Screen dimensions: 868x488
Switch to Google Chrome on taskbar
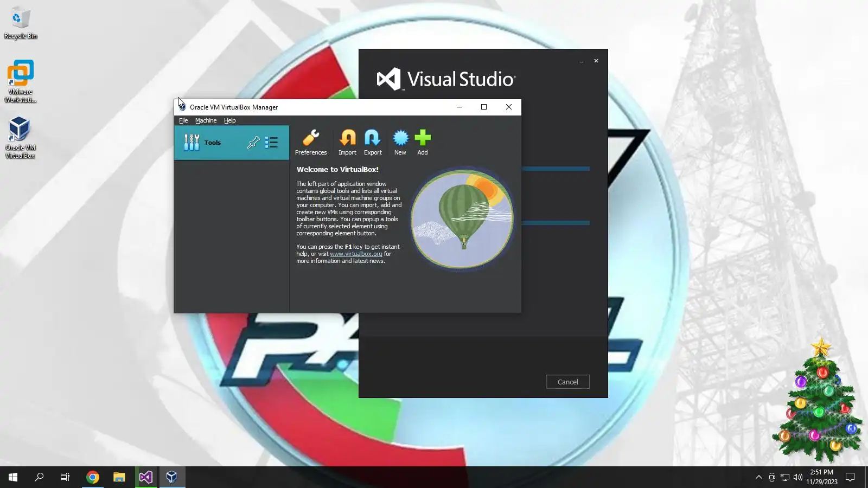[x=93, y=477]
